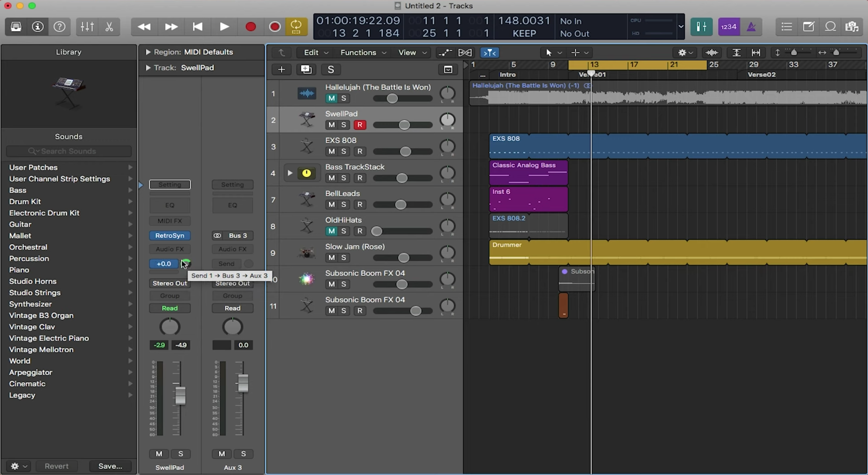This screenshot has height=475, width=868.
Task: Disable record on SwellPad track
Action: (360, 125)
